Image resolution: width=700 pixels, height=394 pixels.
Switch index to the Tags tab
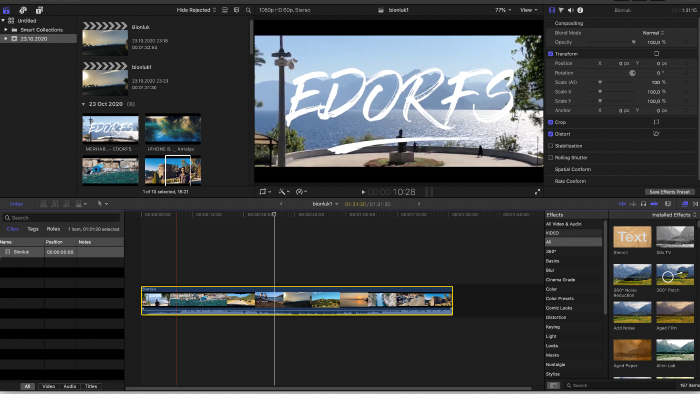click(33, 229)
